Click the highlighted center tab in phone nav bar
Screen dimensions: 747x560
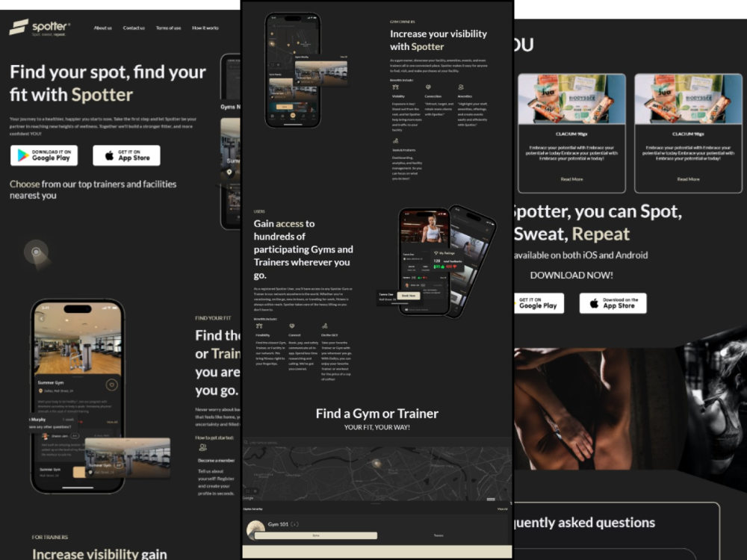pos(293,116)
